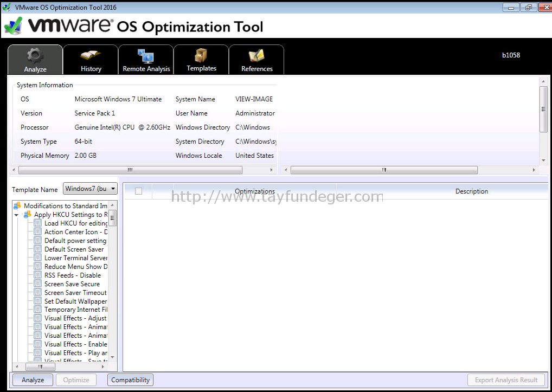Click the large VMware checkmark logo in header
Image resolution: width=552 pixels, height=392 pixels.
tap(14, 26)
